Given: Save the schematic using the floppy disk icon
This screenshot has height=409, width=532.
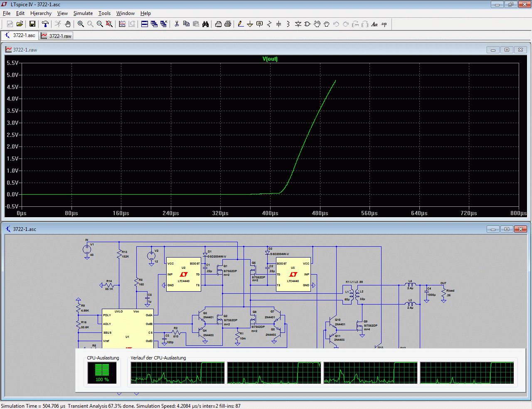Looking at the screenshot, I should point(32,24).
